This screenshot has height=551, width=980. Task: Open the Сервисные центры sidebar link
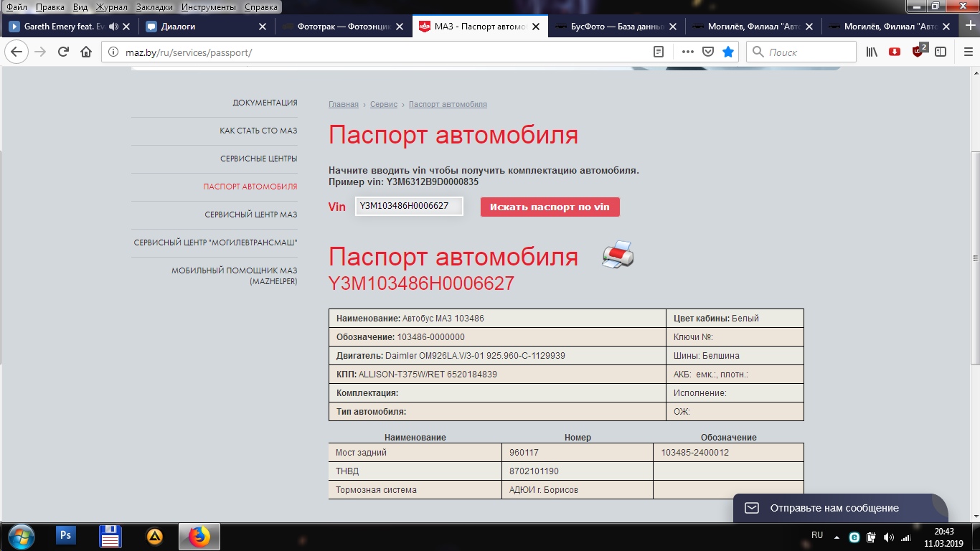coord(258,159)
